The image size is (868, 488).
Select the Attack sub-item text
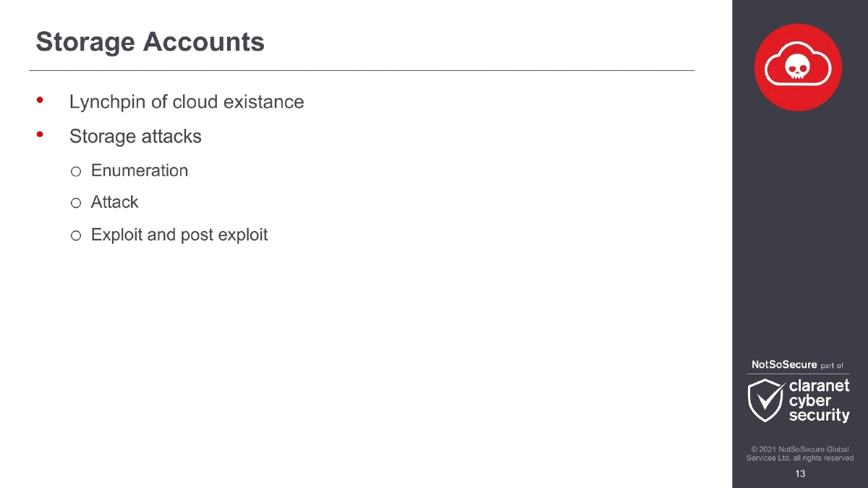pyautogui.click(x=114, y=203)
